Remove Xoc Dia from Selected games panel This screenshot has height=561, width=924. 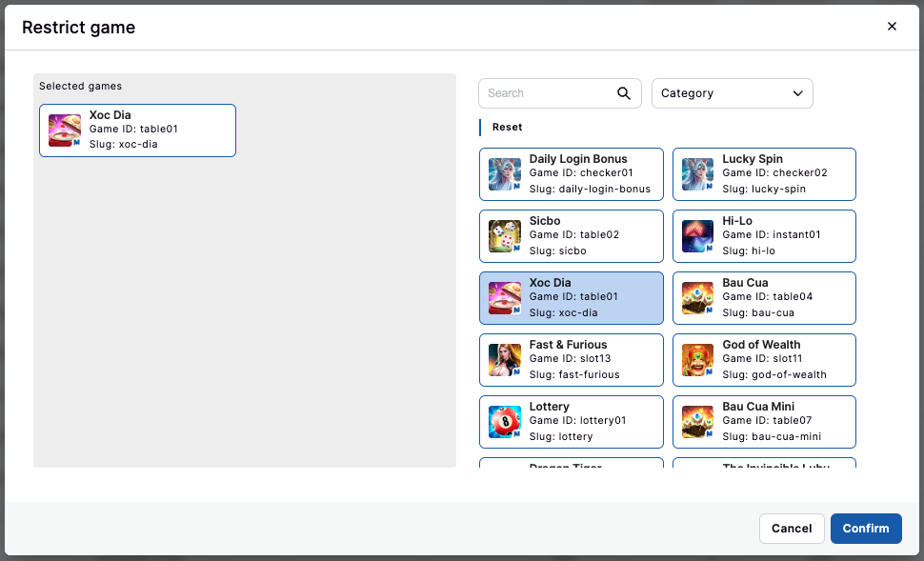(138, 130)
